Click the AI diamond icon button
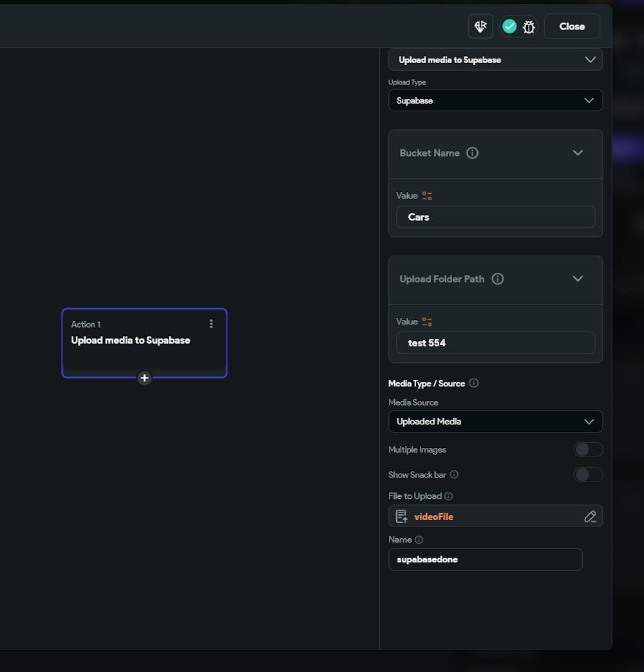This screenshot has height=672, width=644. 480,26
